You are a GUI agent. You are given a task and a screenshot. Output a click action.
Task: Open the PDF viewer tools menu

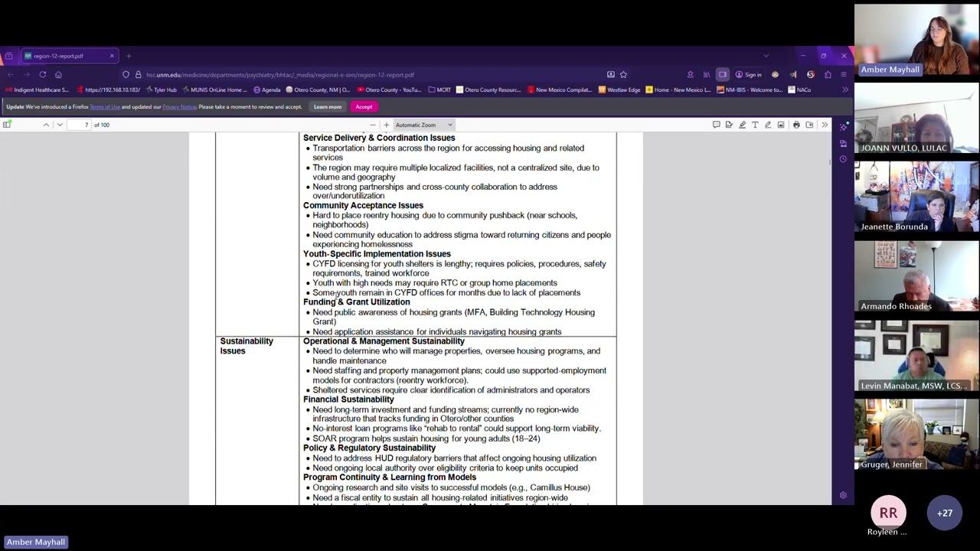825,125
